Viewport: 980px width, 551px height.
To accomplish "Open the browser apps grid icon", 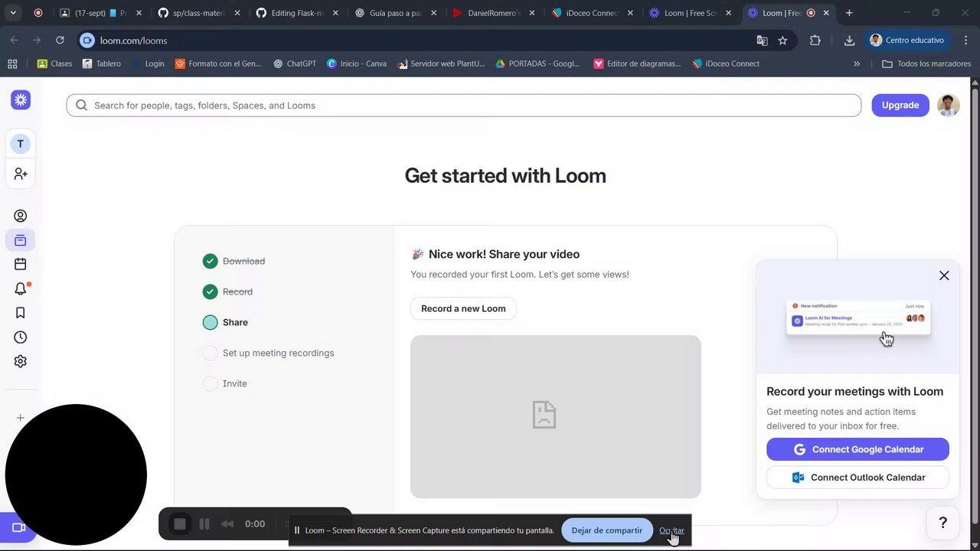I will 12,64.
